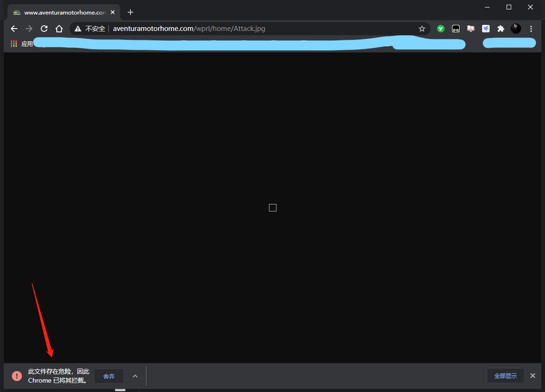Open the apps grid shortcut
The height and width of the screenshot is (392, 545).
14,44
